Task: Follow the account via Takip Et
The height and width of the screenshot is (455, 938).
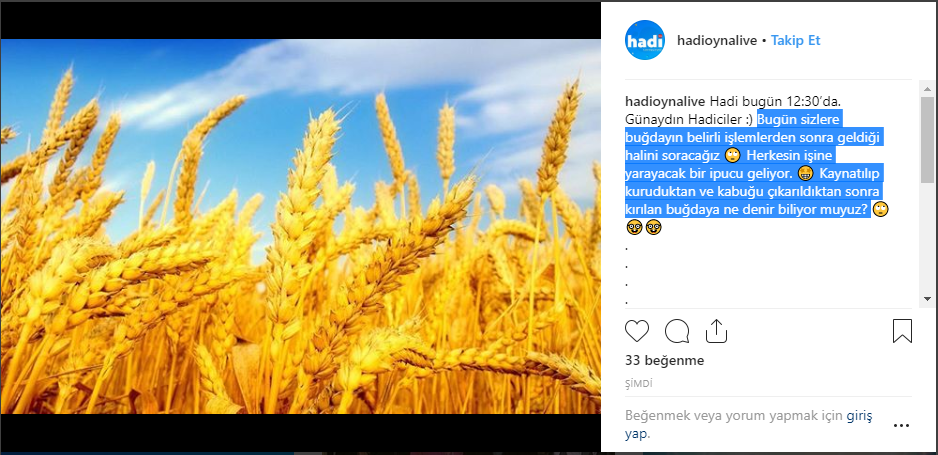Action: pyautogui.click(x=796, y=41)
